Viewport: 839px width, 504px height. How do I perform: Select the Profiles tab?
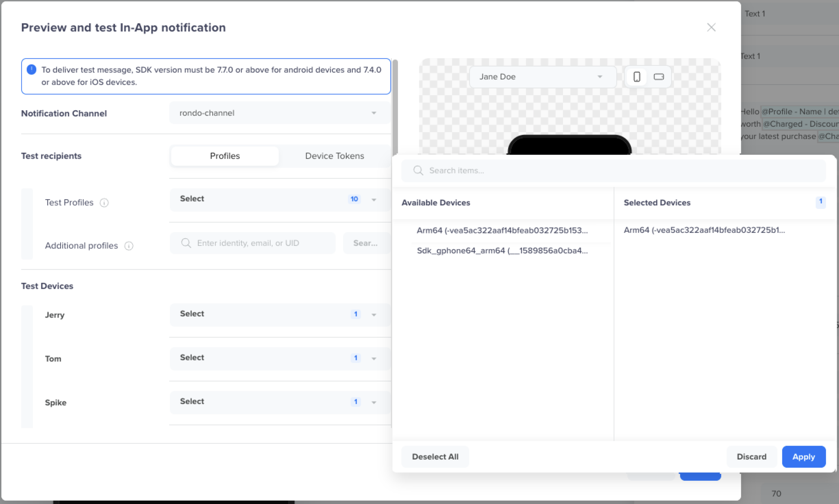(225, 156)
